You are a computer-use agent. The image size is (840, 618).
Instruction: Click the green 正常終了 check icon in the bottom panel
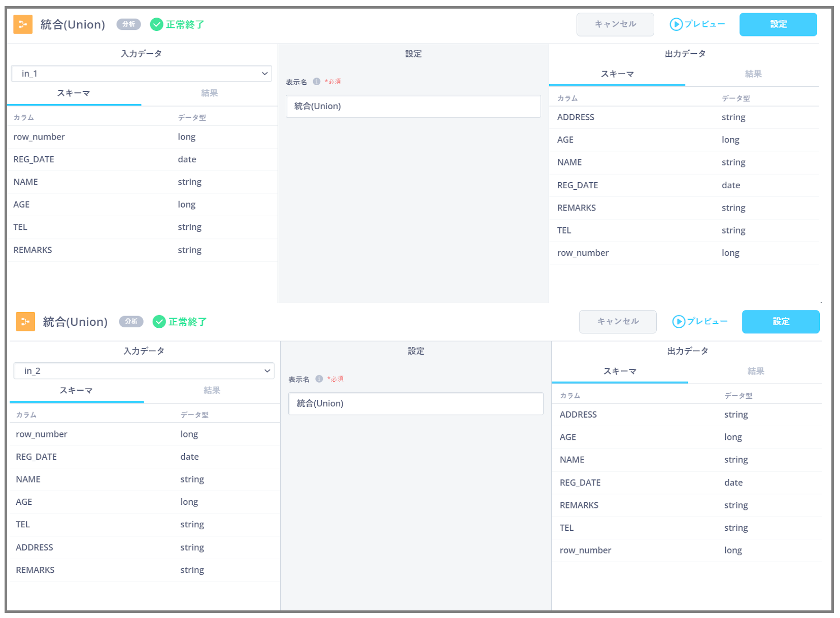(159, 322)
